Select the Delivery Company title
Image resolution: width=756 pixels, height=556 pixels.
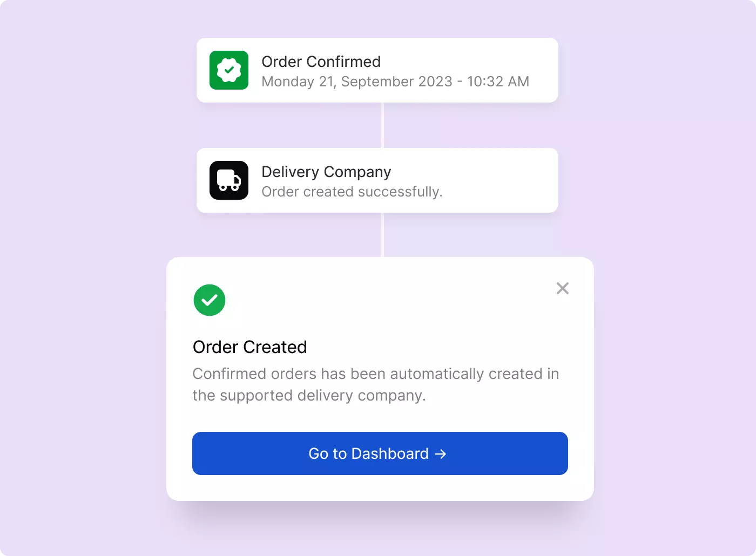coord(326,172)
